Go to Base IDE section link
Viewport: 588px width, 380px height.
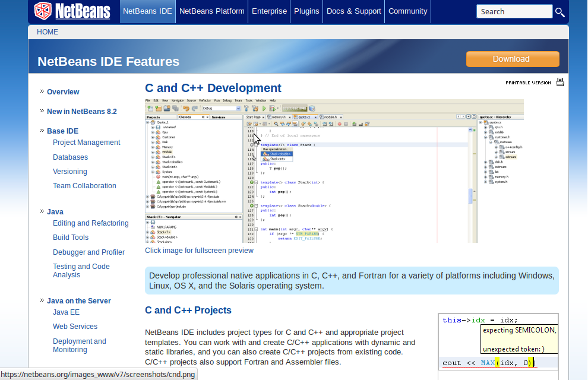tap(62, 131)
